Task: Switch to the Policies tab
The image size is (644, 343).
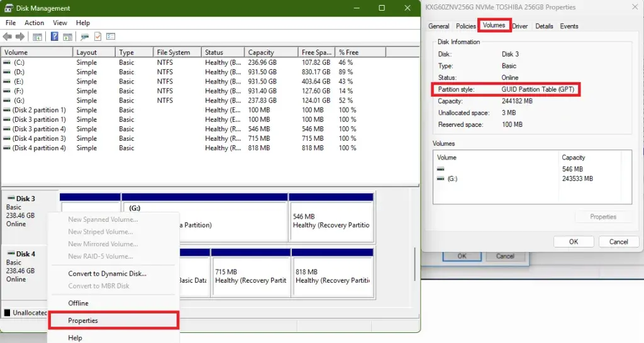Action: (x=466, y=26)
